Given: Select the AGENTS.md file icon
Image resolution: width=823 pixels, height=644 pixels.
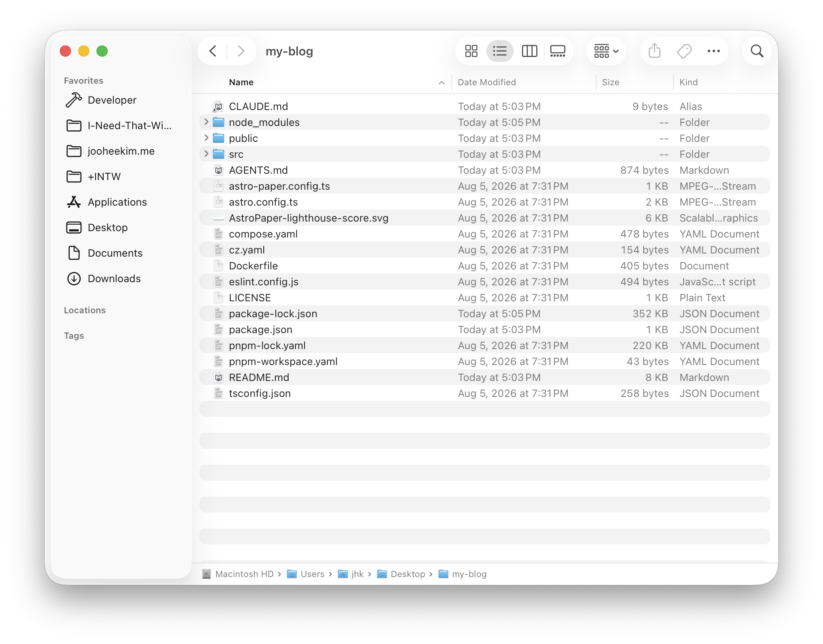Looking at the screenshot, I should pos(218,170).
